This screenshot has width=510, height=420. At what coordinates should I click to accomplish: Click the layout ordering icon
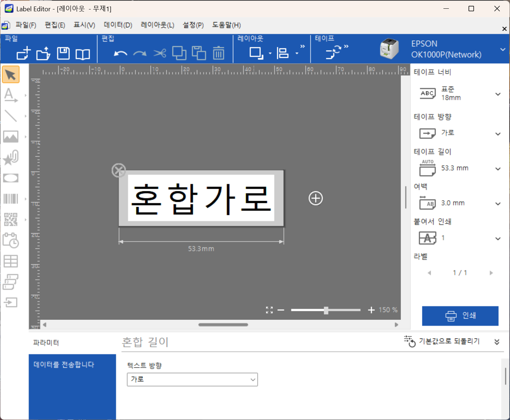click(x=256, y=53)
